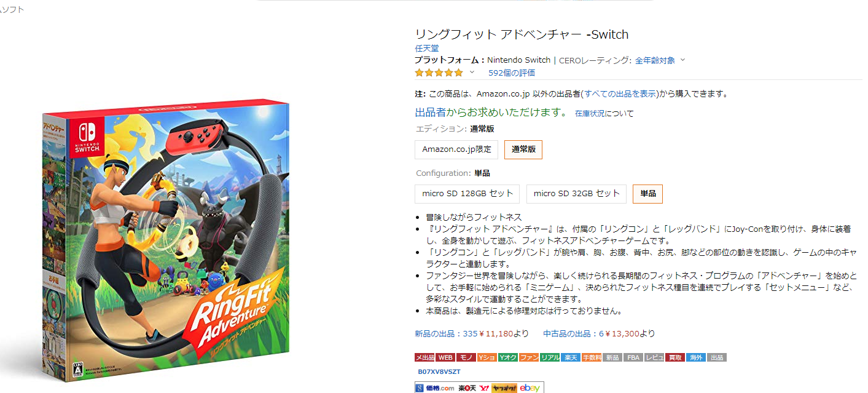Select the Amazon.co.jp限定 edition option

click(x=456, y=149)
